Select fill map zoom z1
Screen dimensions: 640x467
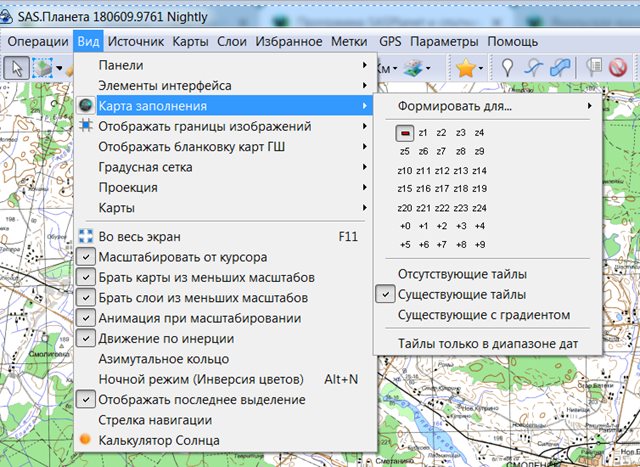coord(423,133)
